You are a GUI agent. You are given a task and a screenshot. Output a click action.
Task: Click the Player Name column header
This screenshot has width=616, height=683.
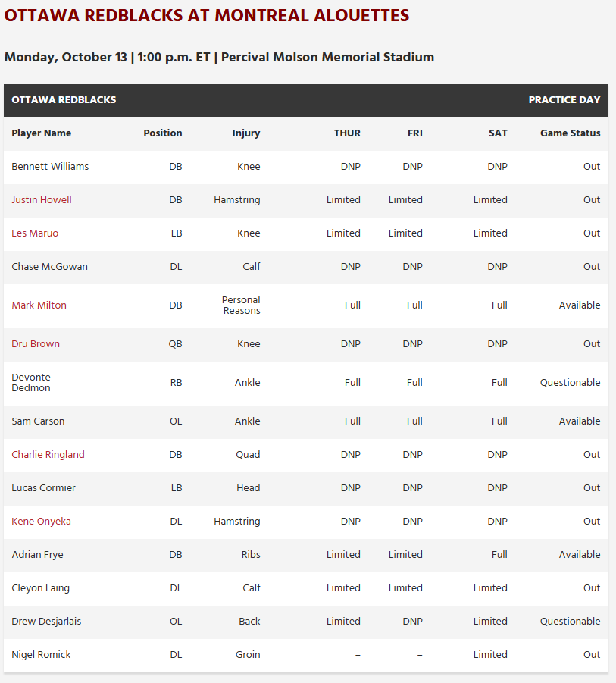42,133
